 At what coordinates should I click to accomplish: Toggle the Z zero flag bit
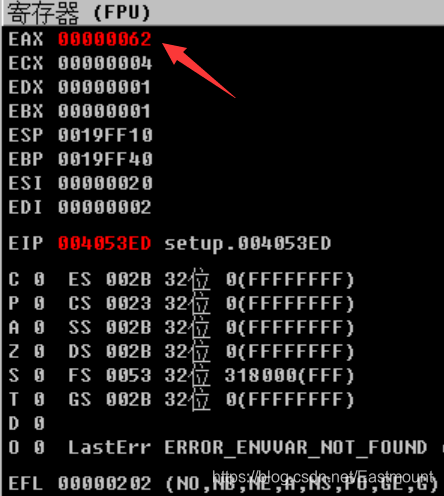click(x=39, y=351)
